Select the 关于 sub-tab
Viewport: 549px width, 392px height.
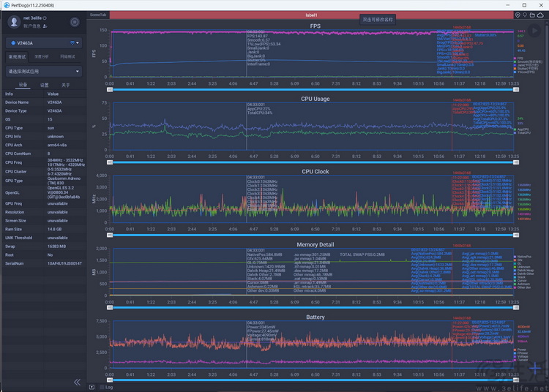(x=65, y=86)
